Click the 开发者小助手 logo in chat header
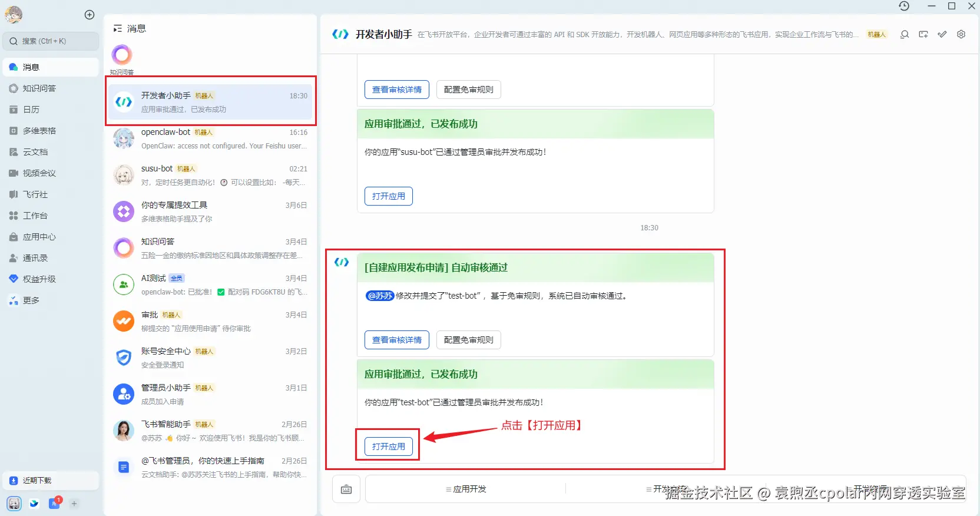 coord(340,34)
